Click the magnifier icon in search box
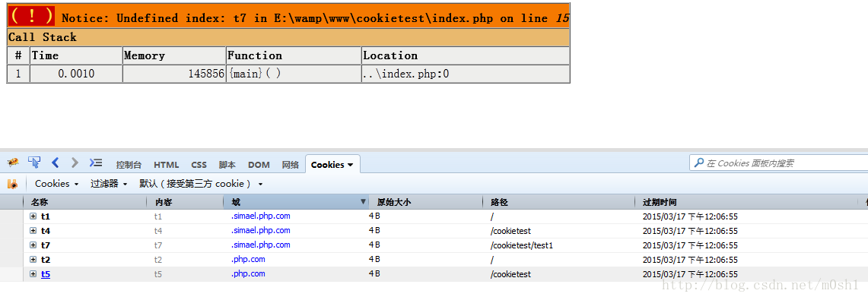This screenshot has height=300, width=868. tap(698, 163)
